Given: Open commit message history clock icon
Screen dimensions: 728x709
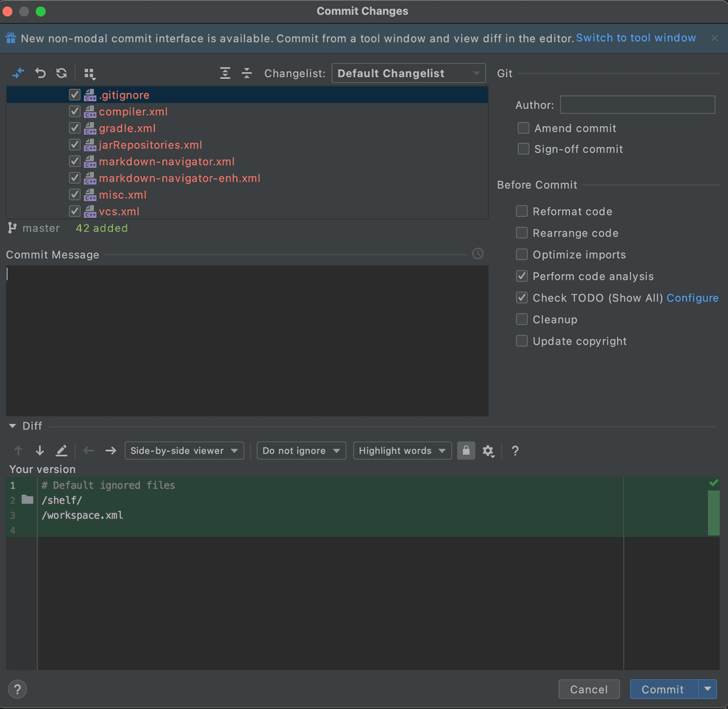Looking at the screenshot, I should click(x=478, y=254).
